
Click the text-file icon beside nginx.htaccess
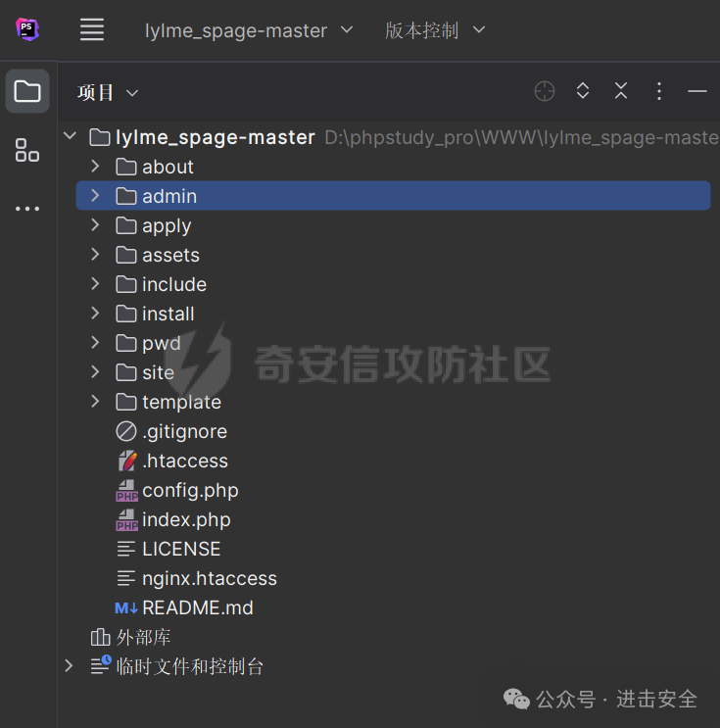(125, 578)
